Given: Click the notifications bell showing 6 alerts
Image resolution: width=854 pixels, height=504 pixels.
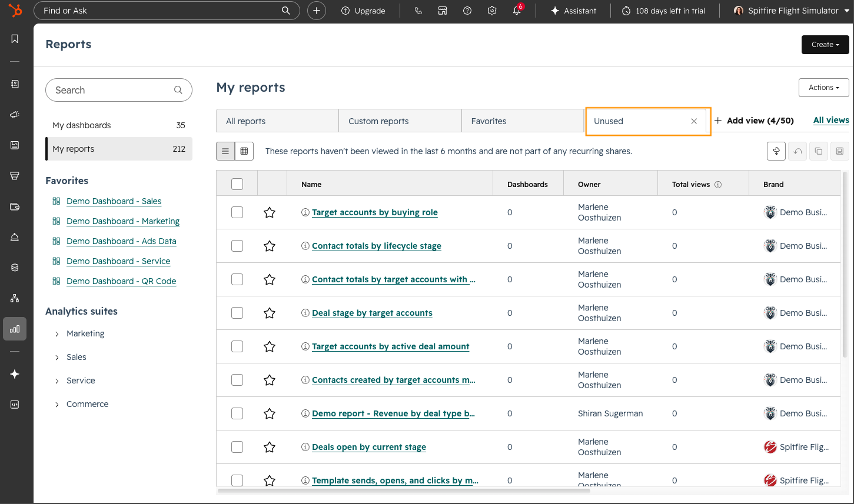Looking at the screenshot, I should coord(517,10).
